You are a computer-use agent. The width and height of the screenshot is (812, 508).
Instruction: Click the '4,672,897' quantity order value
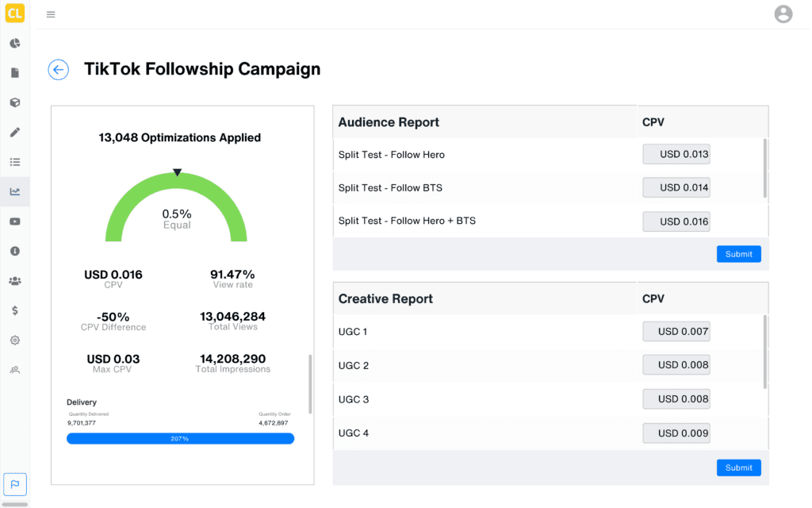point(274,423)
